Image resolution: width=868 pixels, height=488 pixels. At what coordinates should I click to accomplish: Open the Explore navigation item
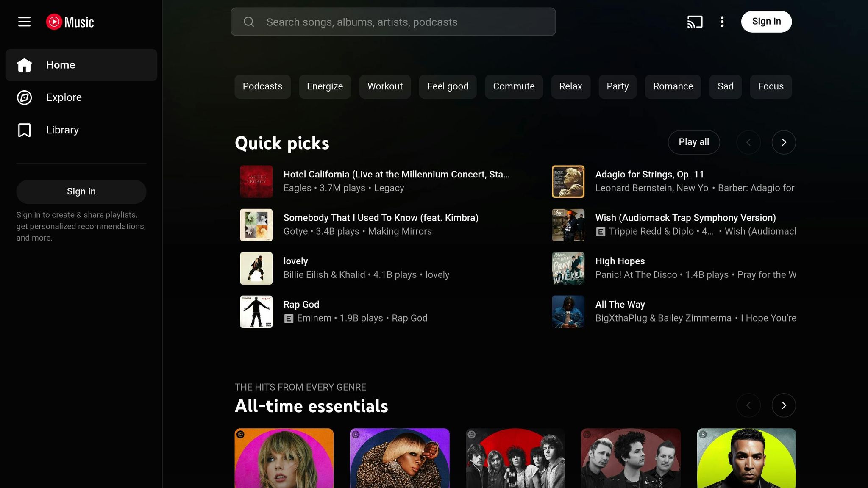tap(81, 97)
